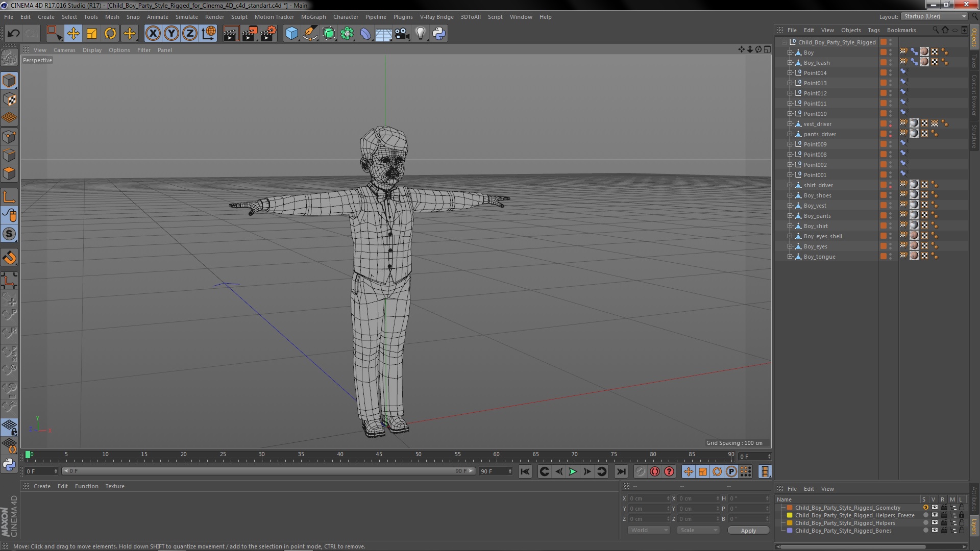This screenshot has height=551, width=980.
Task: Open the Simulate menu
Action: (187, 17)
